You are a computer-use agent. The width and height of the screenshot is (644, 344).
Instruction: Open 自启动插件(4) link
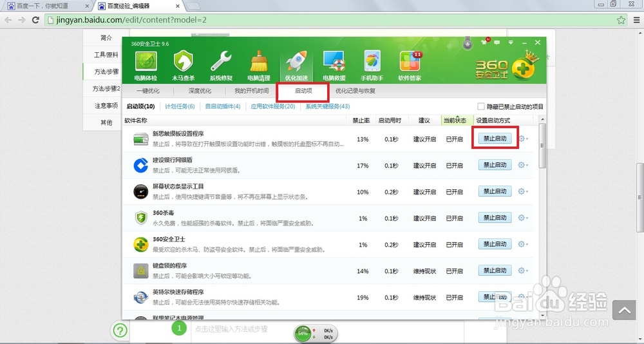(x=223, y=106)
